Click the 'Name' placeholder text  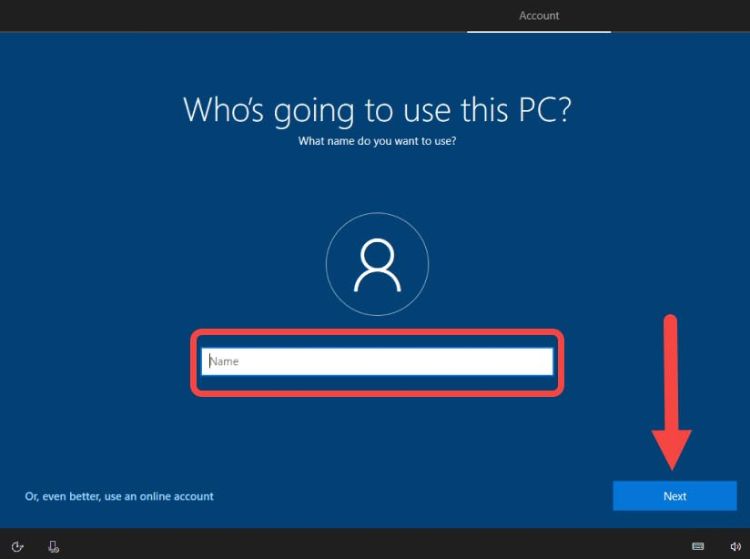(x=225, y=361)
